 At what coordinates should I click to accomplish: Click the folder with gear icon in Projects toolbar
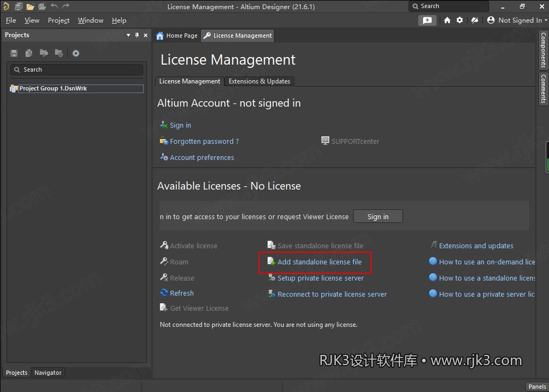[59, 53]
